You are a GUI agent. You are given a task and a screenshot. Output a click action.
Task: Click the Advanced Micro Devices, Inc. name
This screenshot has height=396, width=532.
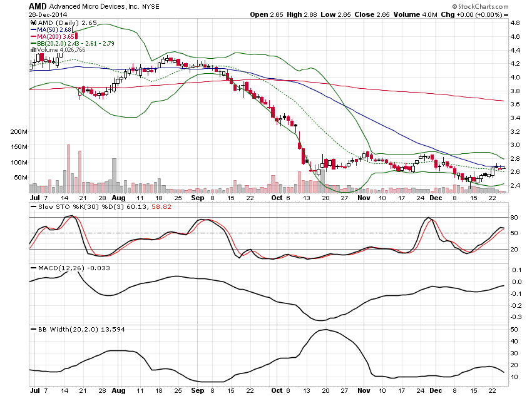pyautogui.click(x=94, y=6)
